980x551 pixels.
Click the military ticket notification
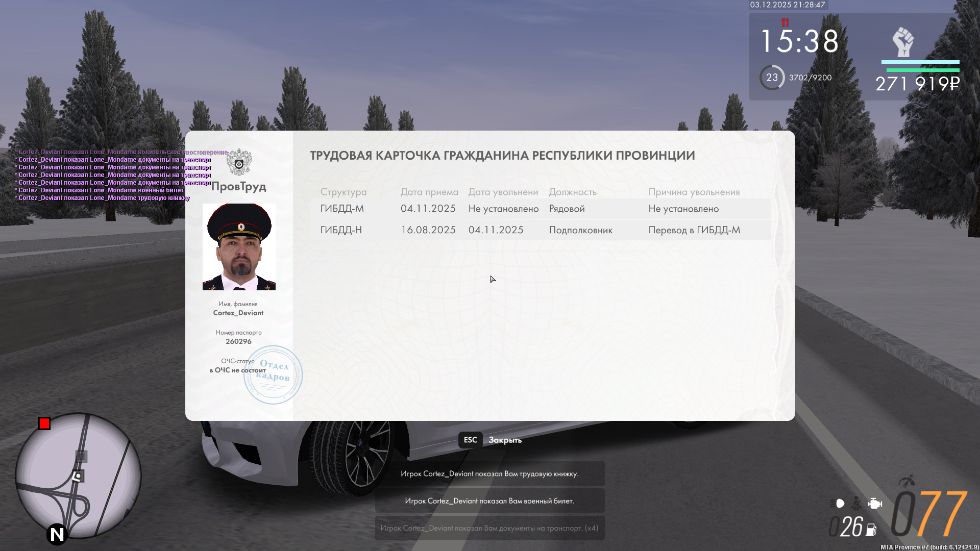(x=489, y=501)
